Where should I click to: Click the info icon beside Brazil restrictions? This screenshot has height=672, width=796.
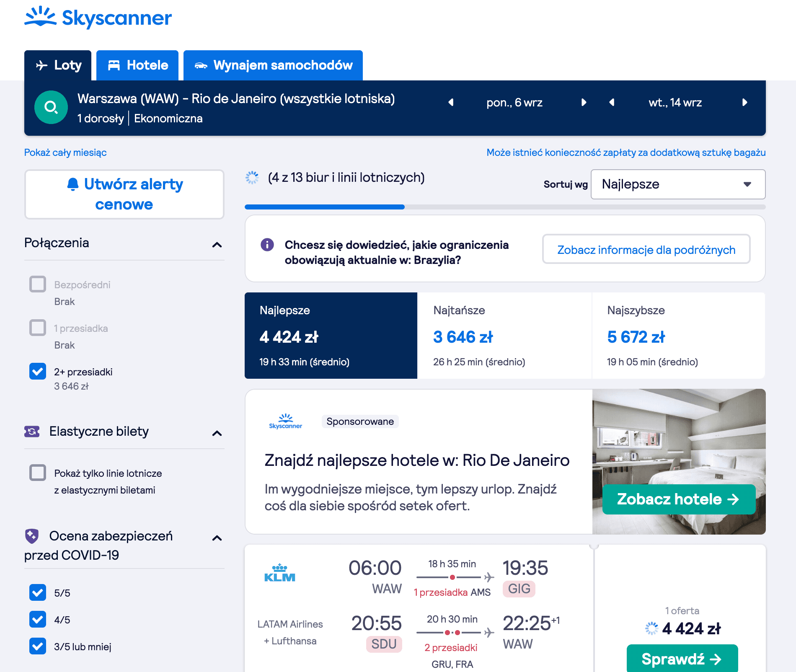pyautogui.click(x=267, y=245)
